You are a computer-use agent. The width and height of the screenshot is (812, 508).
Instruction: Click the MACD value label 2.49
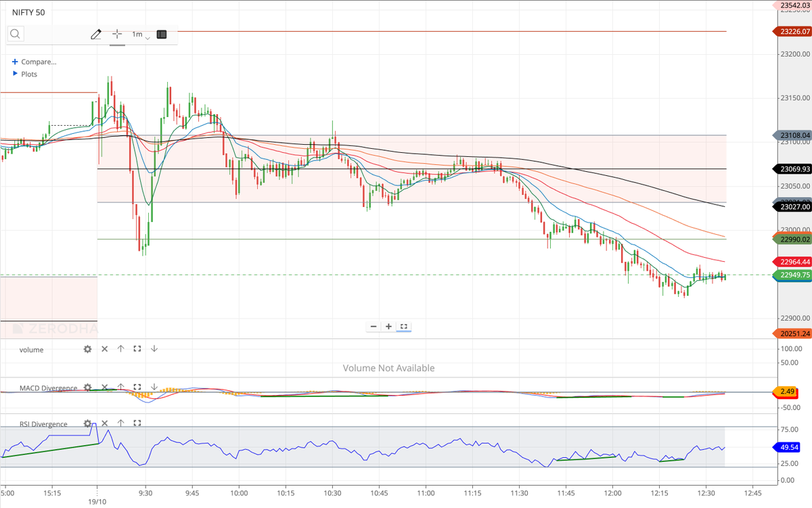click(x=786, y=391)
